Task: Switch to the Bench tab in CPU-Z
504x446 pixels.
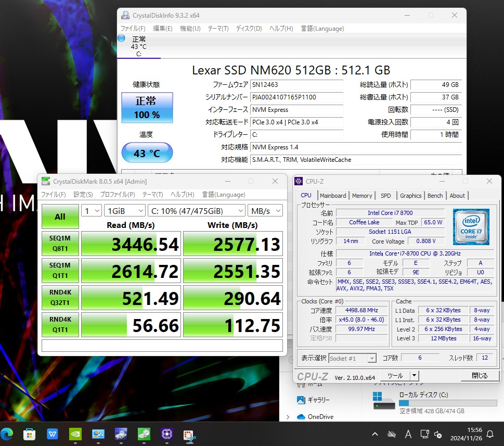Action: point(435,195)
